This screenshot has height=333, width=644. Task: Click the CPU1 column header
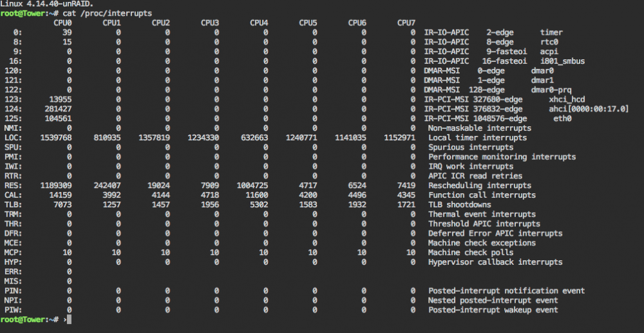coord(111,23)
